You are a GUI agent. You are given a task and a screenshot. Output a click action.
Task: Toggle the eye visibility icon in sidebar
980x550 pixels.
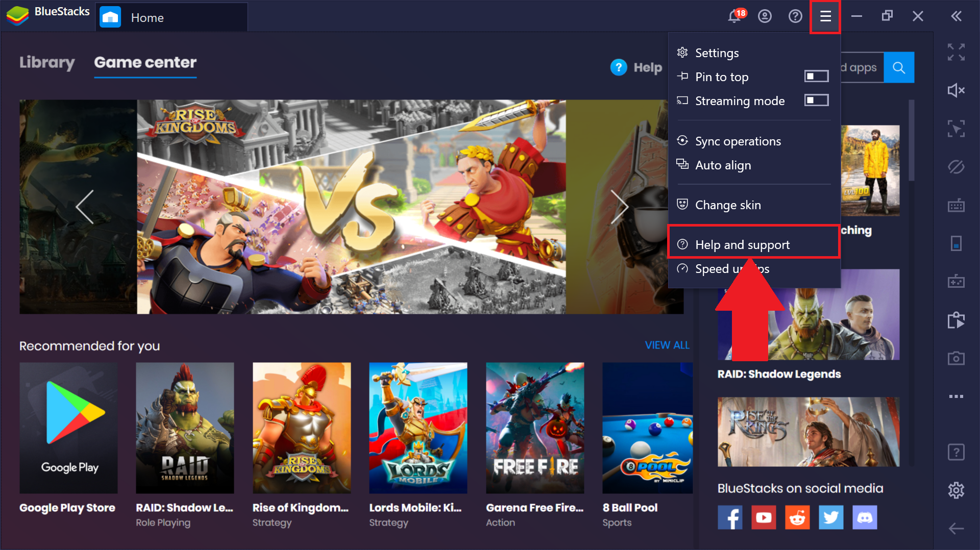(x=955, y=167)
